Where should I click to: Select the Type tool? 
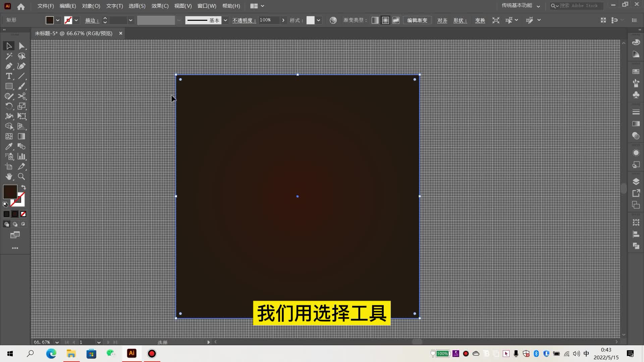tap(9, 76)
